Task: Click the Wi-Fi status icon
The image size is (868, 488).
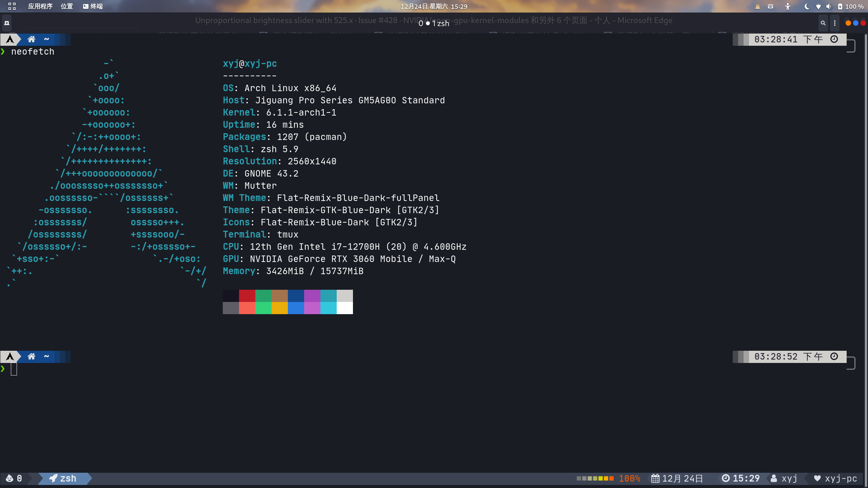Action: coord(818,6)
